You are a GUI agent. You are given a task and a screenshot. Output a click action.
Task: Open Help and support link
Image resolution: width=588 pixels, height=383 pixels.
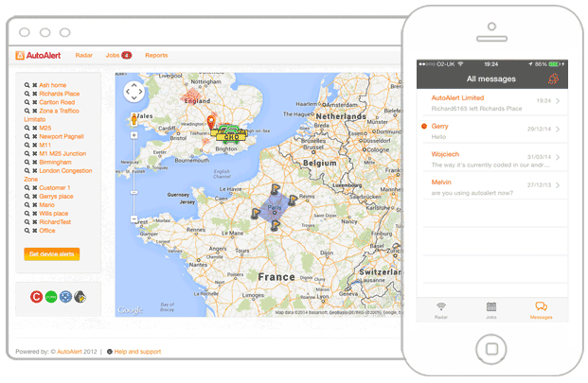(137, 352)
